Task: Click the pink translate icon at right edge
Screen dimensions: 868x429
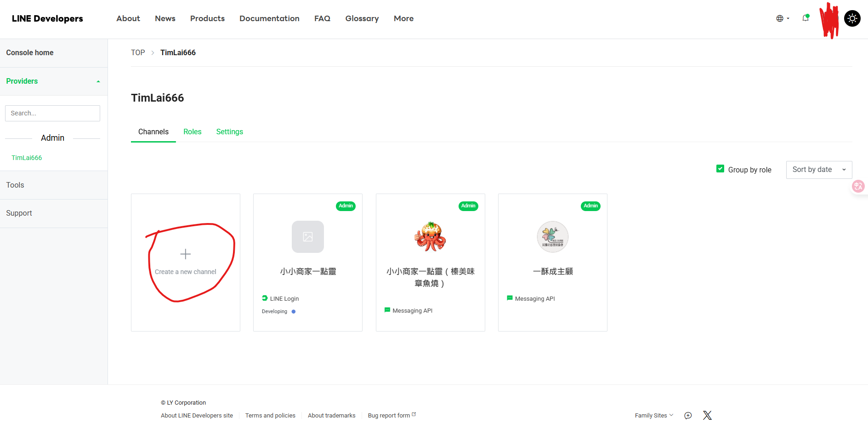Action: coord(858,186)
